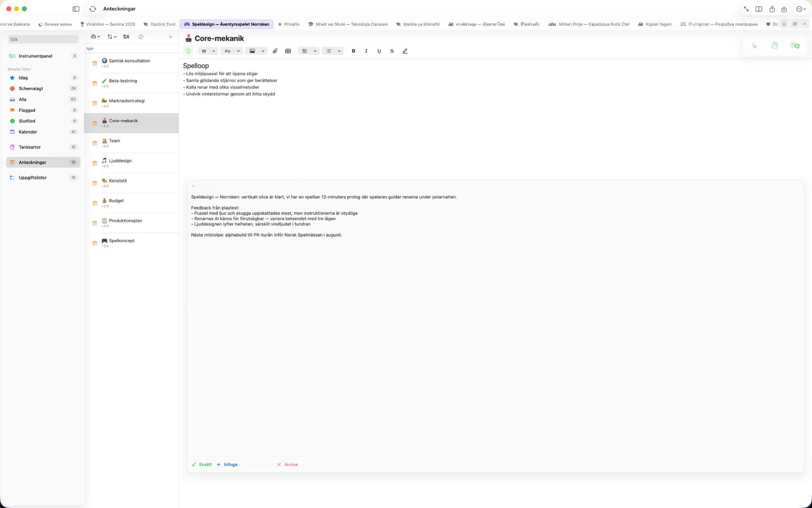Open the Konststil note
This screenshot has height=508, width=812.
coord(131,183)
